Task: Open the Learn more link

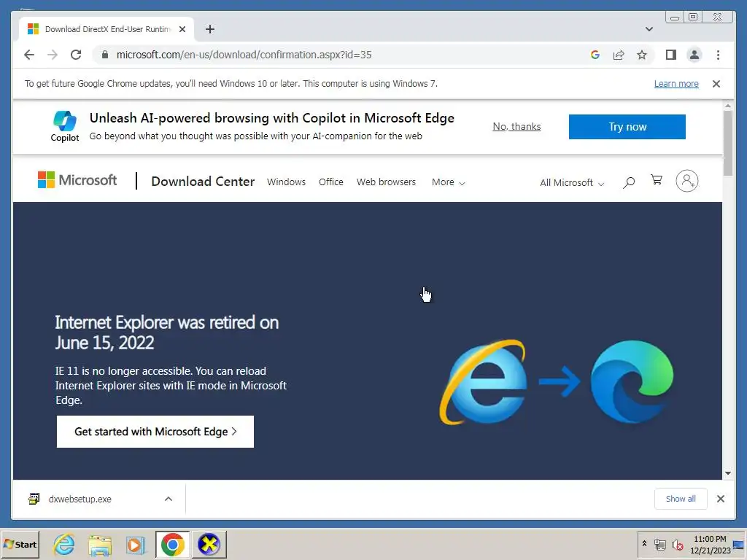Action: coord(676,84)
